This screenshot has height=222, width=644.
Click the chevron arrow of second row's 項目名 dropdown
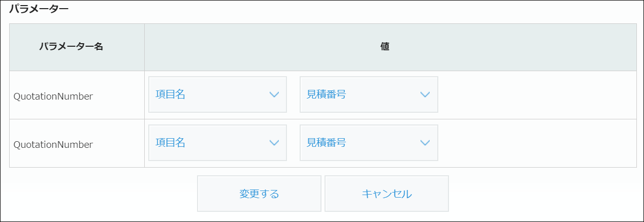(x=274, y=143)
